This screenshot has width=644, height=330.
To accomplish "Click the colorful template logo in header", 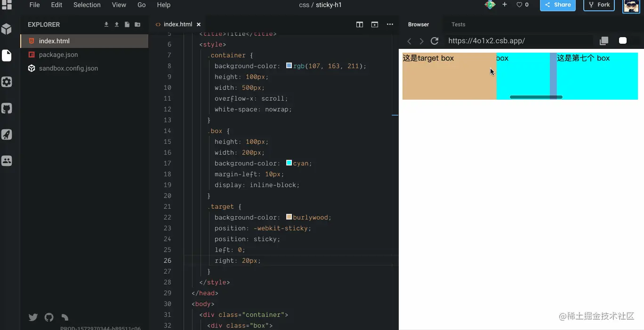I will (x=490, y=5).
